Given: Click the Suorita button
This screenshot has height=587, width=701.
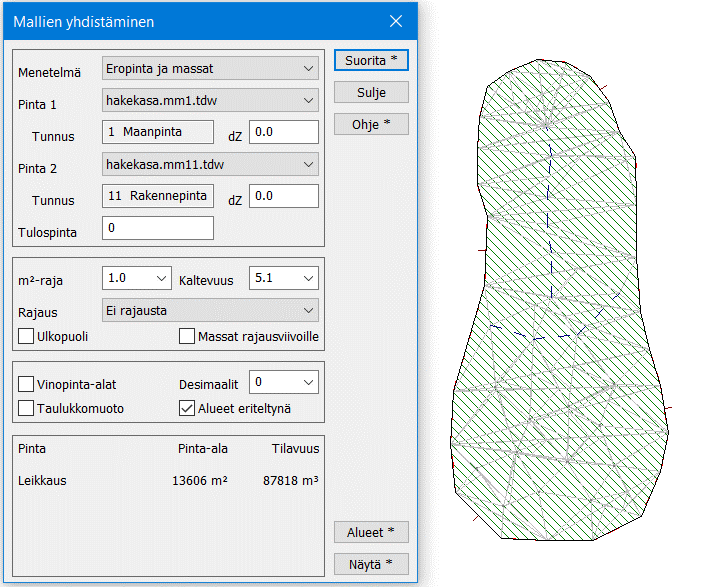Looking at the screenshot, I should 371,60.
